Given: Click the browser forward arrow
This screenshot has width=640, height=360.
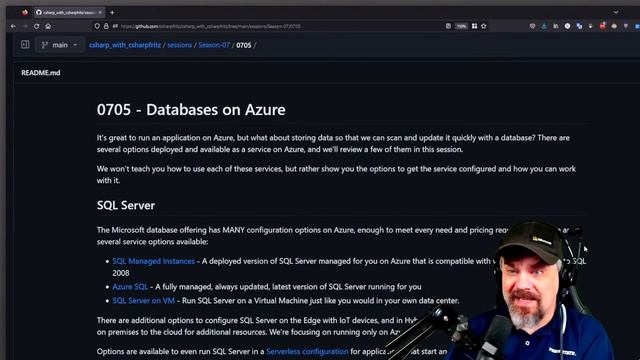Looking at the screenshot, I should 25,26.
